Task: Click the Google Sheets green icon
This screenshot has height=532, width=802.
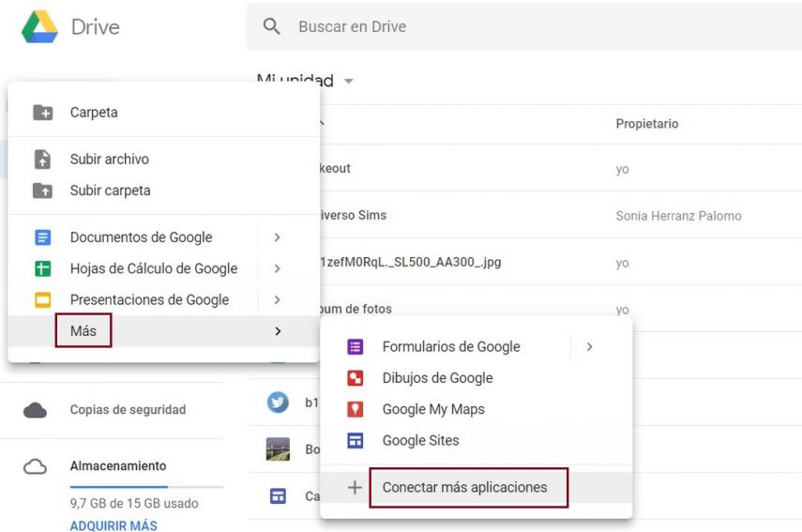Action: pos(42,268)
